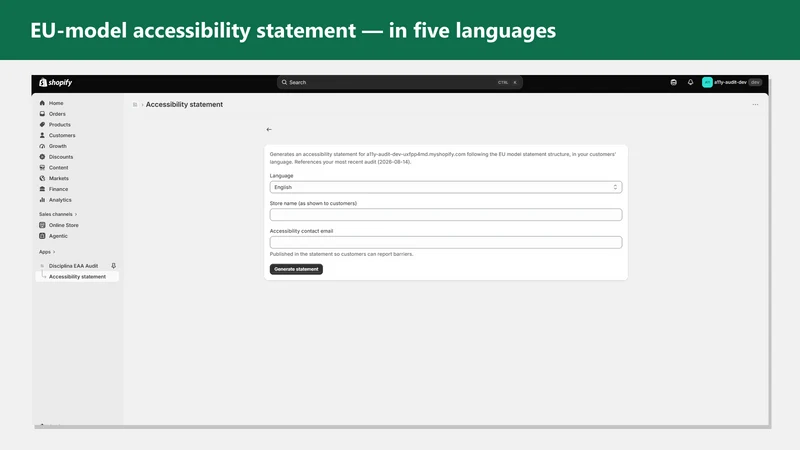
Task: Click the breadcrumb app icon before Accessibility statement
Action: (x=135, y=105)
